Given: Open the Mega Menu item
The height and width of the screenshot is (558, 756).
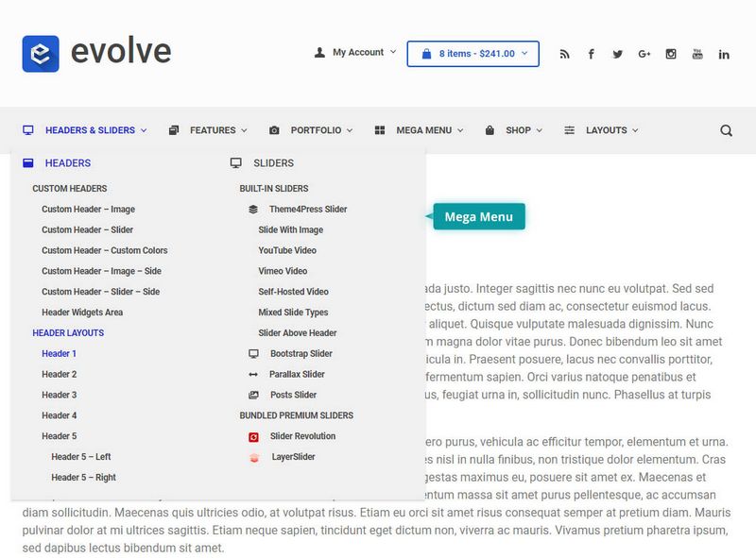Looking at the screenshot, I should 423,130.
